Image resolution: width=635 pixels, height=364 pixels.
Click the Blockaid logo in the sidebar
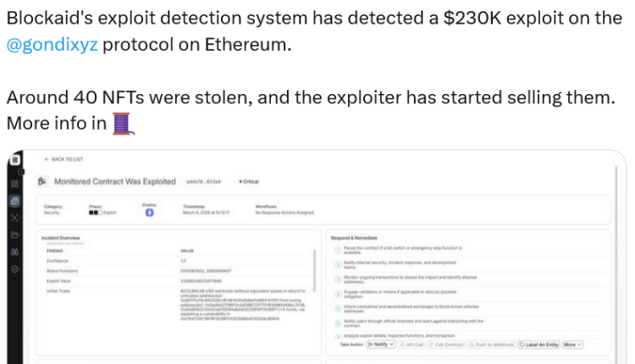(15, 161)
